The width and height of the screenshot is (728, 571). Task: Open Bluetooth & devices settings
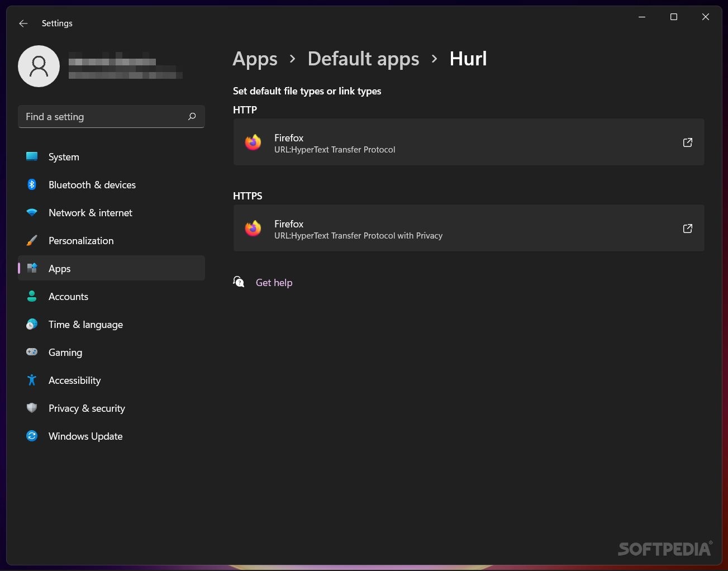tap(92, 185)
